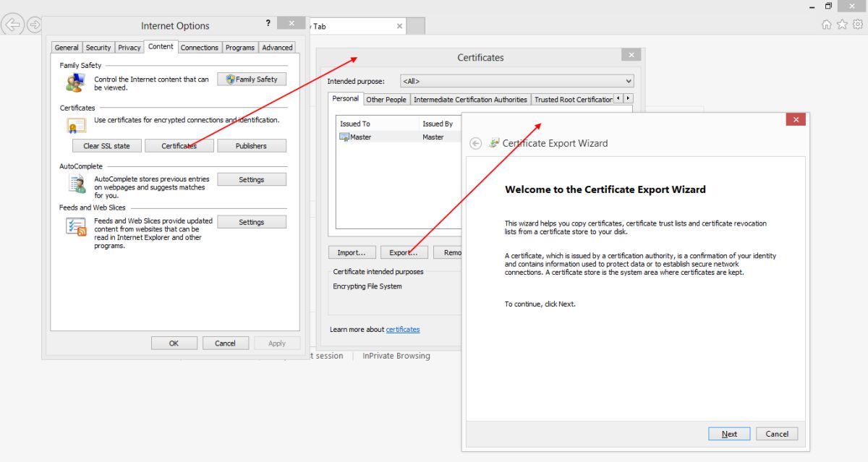This screenshot has width=868, height=462.
Task: Click the Export button in Certificates
Action: [x=404, y=252]
